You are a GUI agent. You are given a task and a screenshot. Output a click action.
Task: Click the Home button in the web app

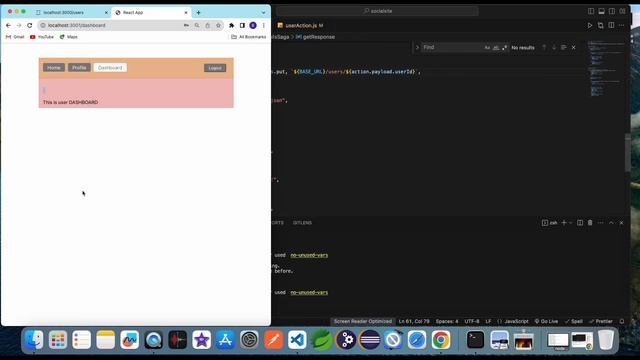pyautogui.click(x=54, y=68)
